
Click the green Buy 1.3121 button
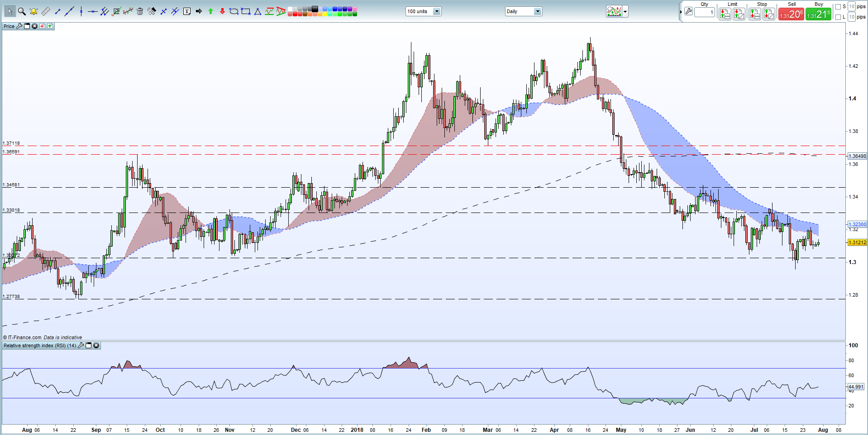point(818,14)
